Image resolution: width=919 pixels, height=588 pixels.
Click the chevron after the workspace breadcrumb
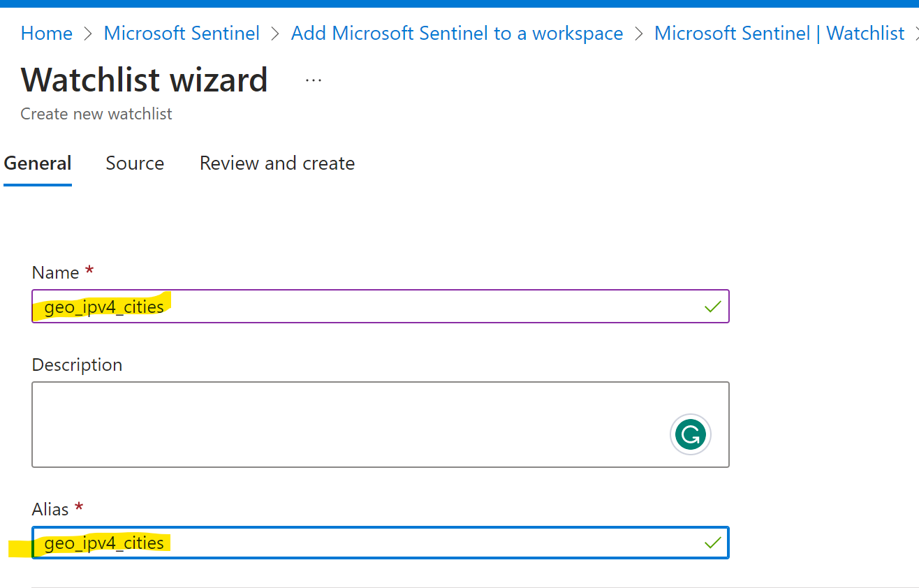(x=638, y=33)
